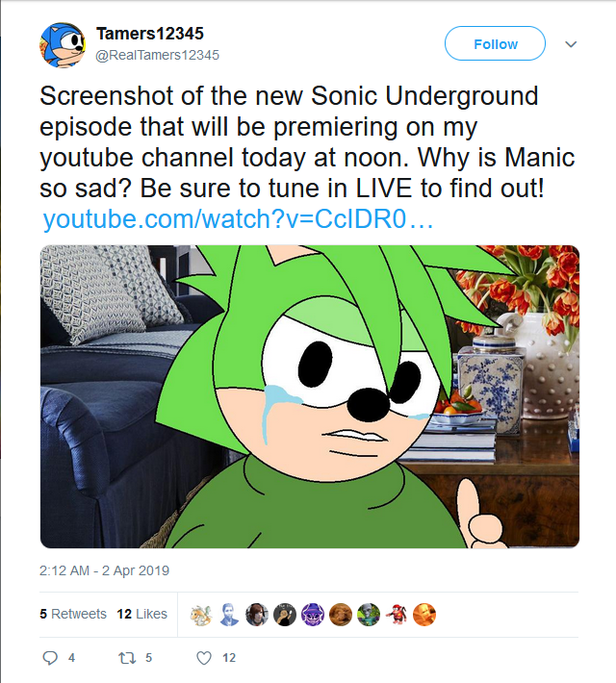Click the second liker avatar with the blue figure
The image size is (616, 683).
point(228,614)
